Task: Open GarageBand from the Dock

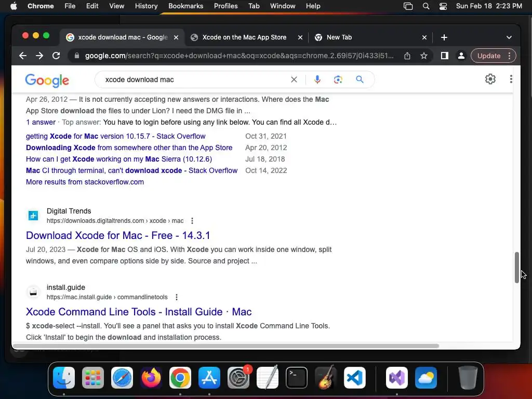Action: [x=326, y=378]
